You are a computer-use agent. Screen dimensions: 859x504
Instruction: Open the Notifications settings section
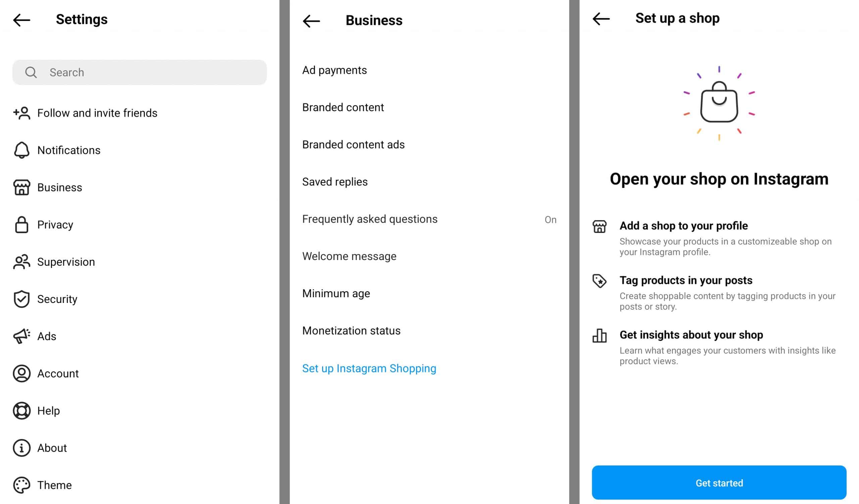pyautogui.click(x=69, y=150)
